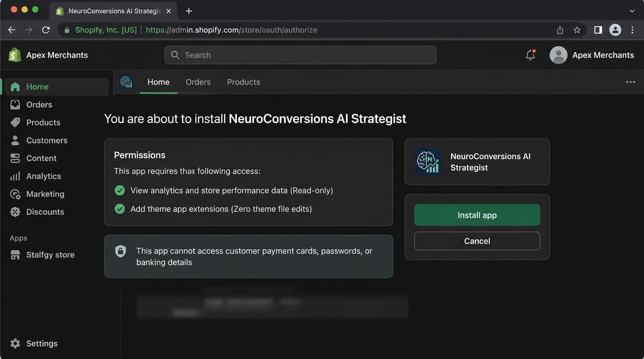
Task: Reload the page with refresh icon
Action: 46,30
